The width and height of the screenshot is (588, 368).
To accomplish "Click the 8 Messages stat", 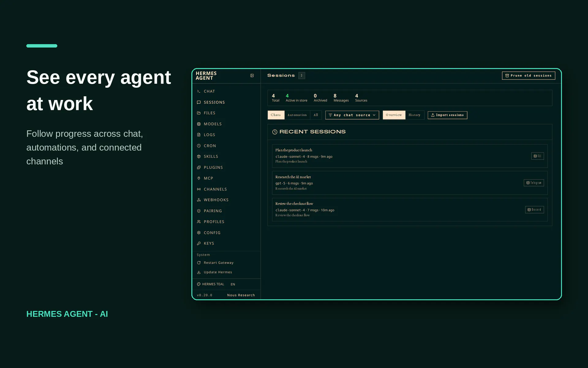I will click(x=341, y=98).
